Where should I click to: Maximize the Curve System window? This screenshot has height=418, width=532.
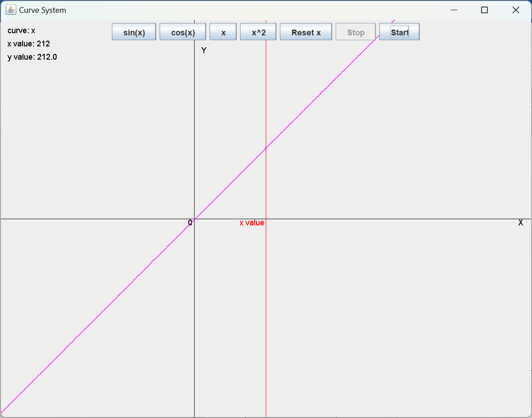click(x=484, y=10)
